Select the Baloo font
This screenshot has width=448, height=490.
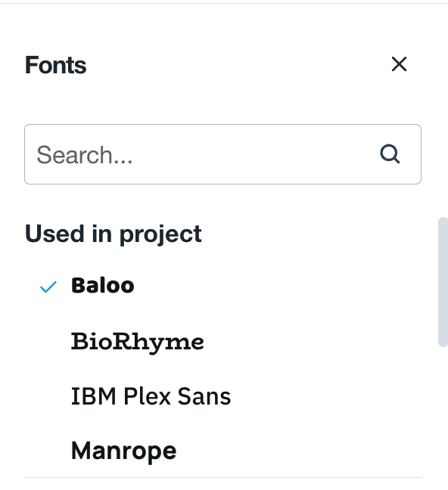click(x=222, y=286)
